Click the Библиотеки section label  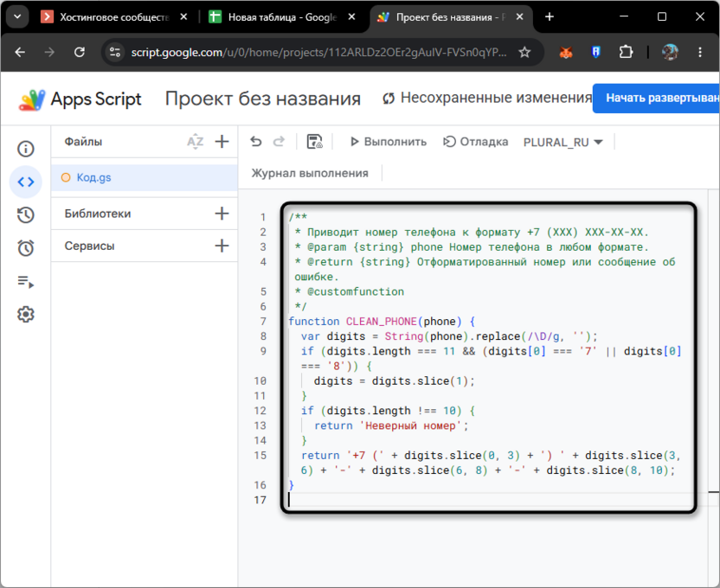pos(98,214)
